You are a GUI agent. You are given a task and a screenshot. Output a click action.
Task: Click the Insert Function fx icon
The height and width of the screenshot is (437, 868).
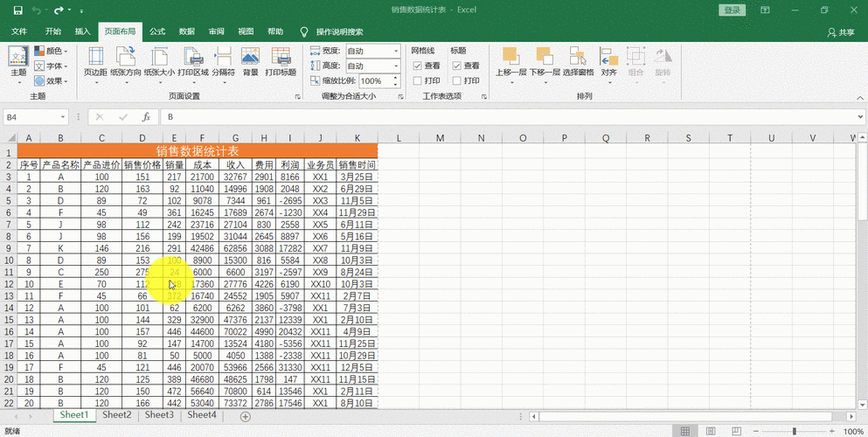(146, 117)
